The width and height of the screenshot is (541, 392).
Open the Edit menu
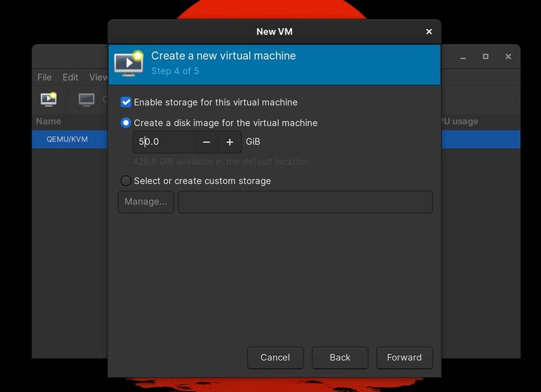coord(70,77)
